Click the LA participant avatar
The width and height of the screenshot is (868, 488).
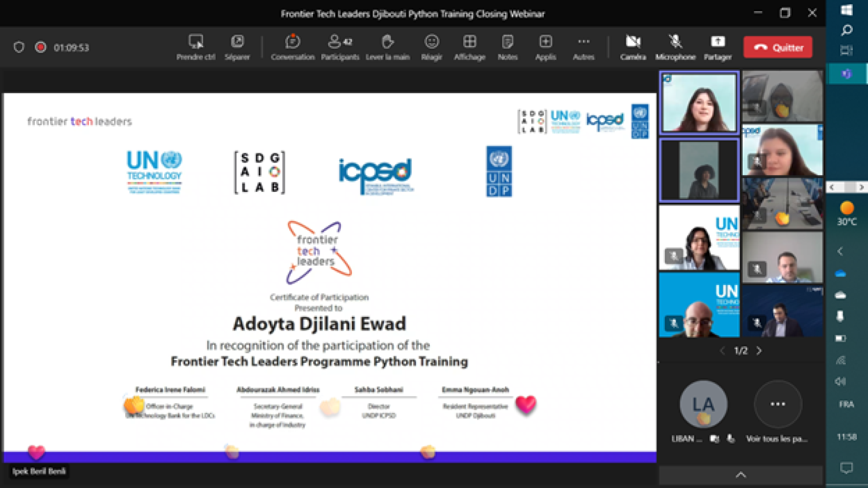(x=703, y=404)
